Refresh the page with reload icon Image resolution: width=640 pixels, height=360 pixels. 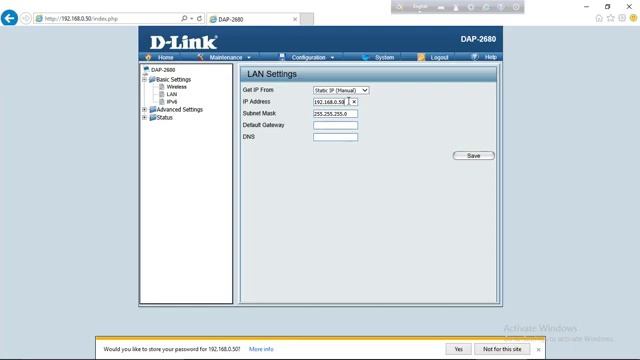coord(199,18)
